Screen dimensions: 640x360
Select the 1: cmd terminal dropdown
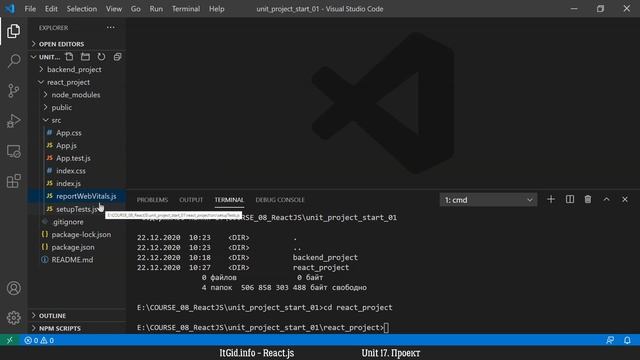pyautogui.click(x=489, y=200)
